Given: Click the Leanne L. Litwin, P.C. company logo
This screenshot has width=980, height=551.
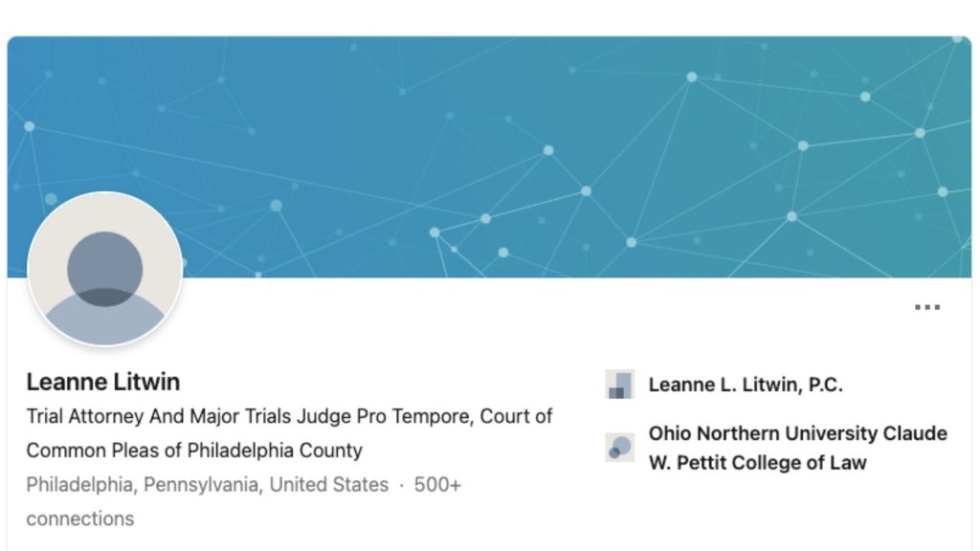Looking at the screenshot, I should point(619,385).
